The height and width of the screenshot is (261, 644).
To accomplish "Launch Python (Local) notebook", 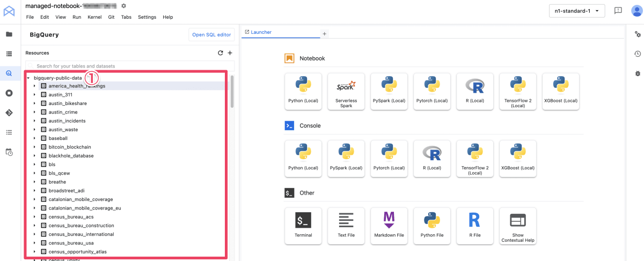I will [303, 92].
